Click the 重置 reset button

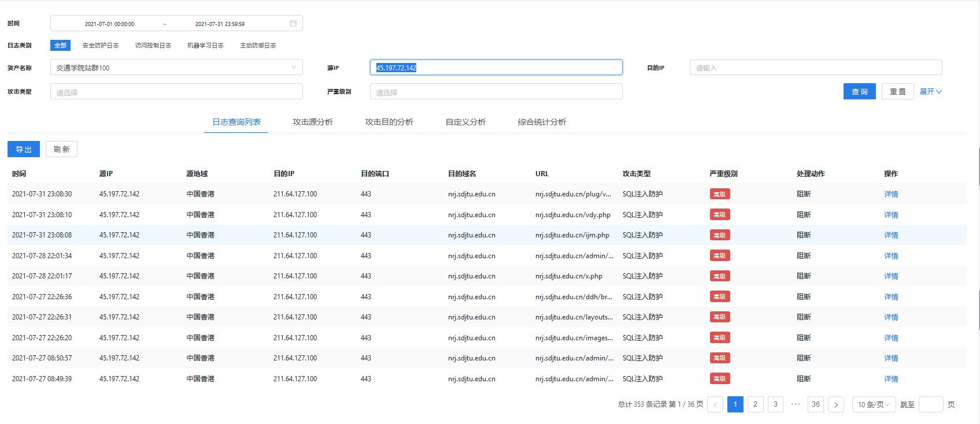click(x=898, y=91)
